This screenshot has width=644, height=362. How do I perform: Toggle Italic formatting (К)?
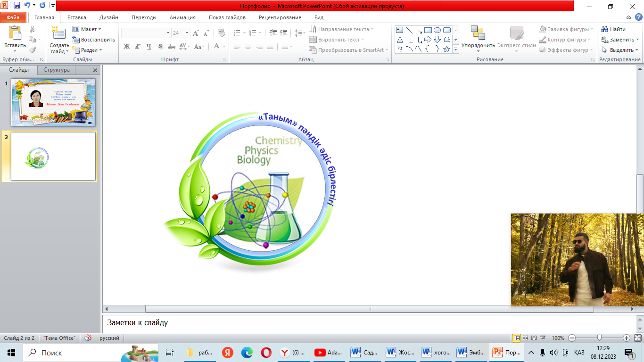coord(138,46)
